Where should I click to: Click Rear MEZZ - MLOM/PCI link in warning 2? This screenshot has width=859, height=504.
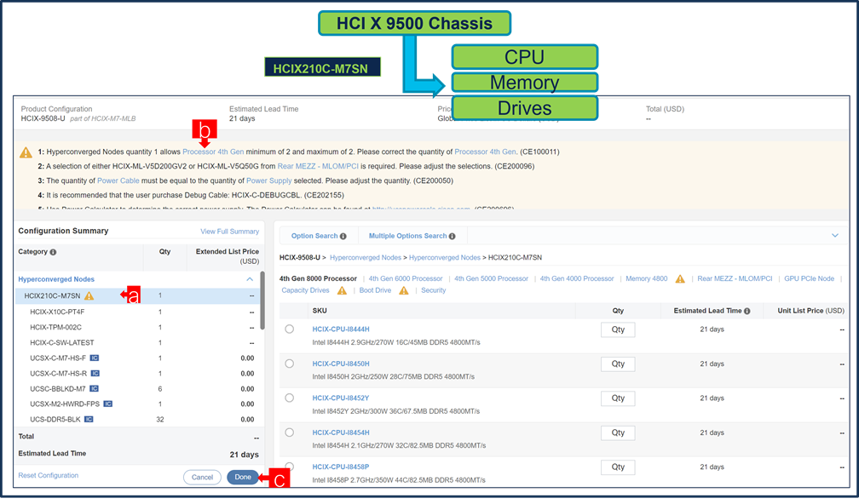click(x=319, y=166)
